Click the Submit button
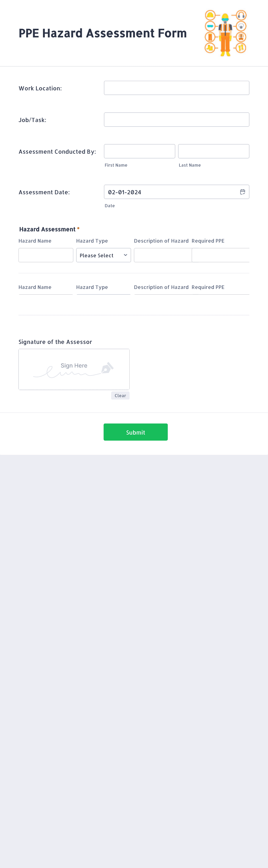 click(135, 432)
